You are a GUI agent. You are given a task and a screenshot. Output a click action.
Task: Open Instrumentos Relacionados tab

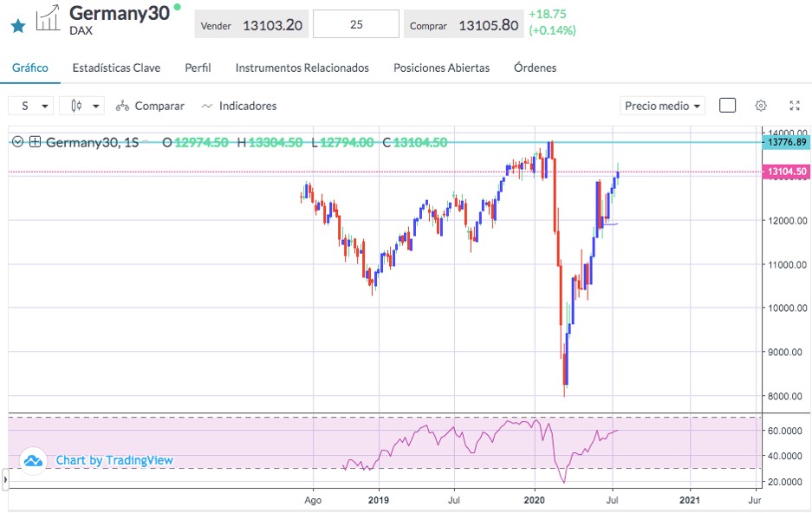(x=302, y=68)
